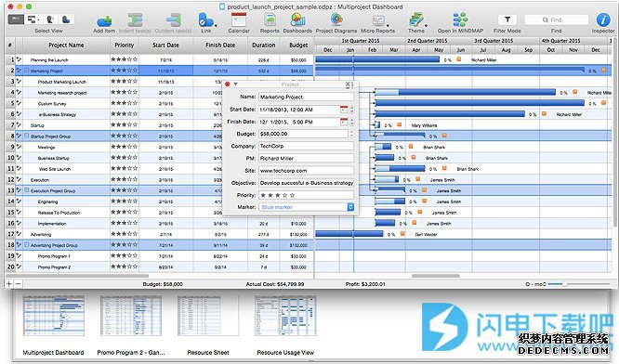
Task: Open the Start Date calendar picker icon
Action: (x=344, y=110)
